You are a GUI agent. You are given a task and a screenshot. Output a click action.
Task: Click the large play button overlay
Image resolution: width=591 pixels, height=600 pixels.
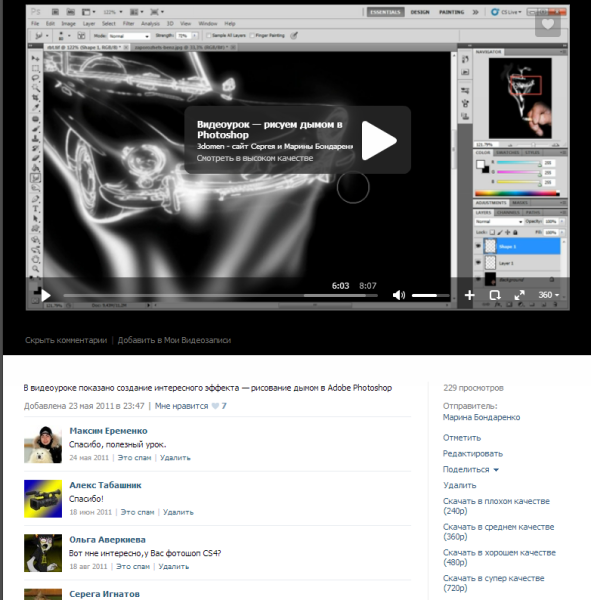coord(379,140)
